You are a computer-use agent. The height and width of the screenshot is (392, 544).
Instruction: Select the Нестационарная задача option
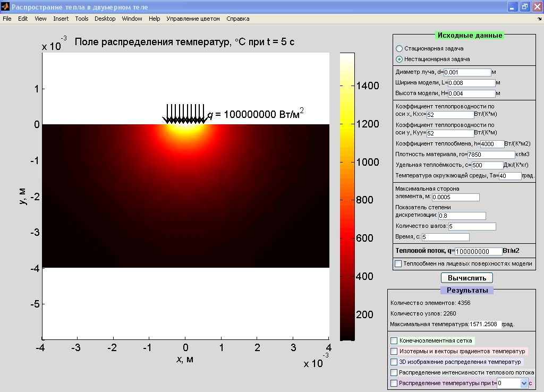pyautogui.click(x=399, y=59)
